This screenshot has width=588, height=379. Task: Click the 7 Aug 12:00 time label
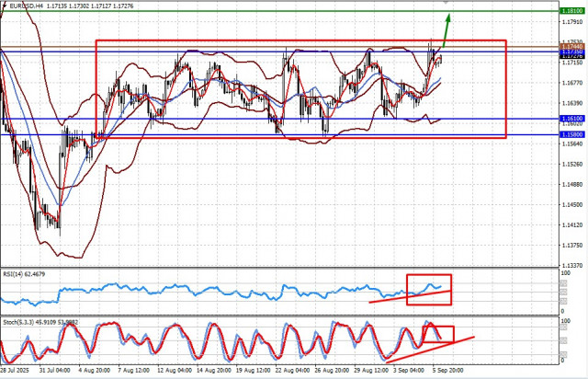tap(134, 371)
